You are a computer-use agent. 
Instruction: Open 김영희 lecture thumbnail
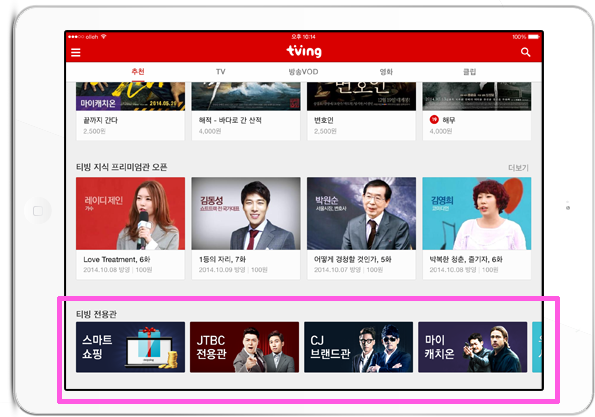[477, 213]
